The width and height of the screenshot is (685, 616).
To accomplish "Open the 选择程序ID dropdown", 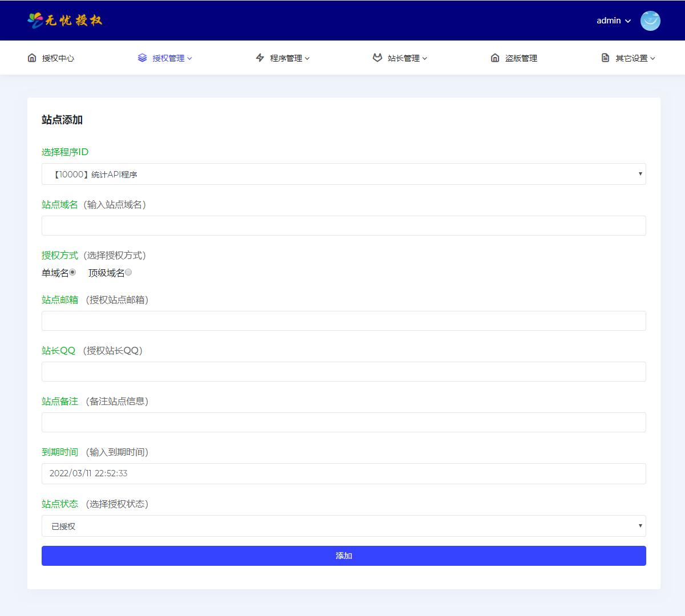I will pyautogui.click(x=343, y=174).
